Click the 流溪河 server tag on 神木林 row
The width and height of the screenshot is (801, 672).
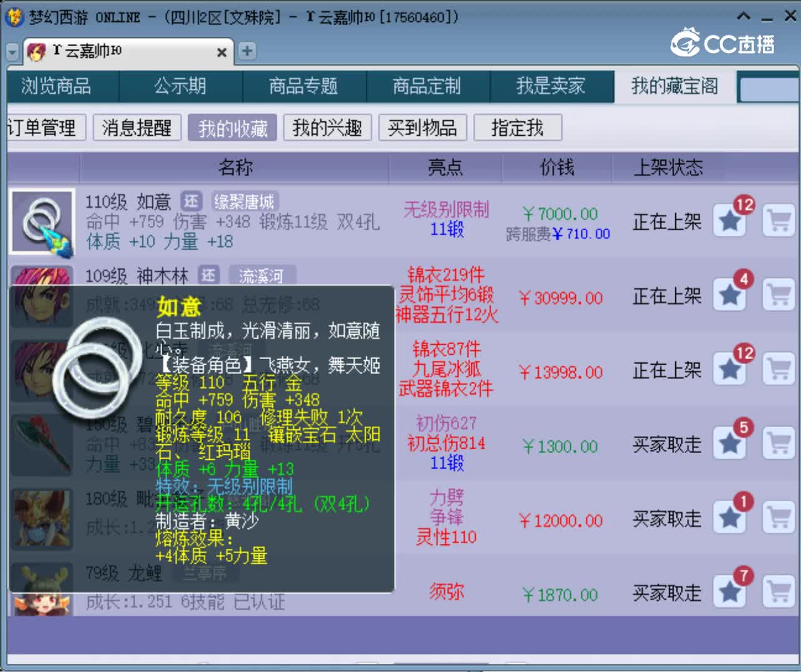point(261,276)
